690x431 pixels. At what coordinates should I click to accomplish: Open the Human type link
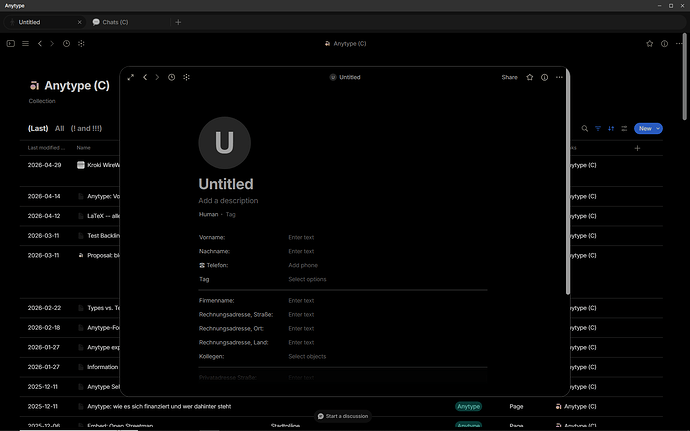tap(209, 214)
